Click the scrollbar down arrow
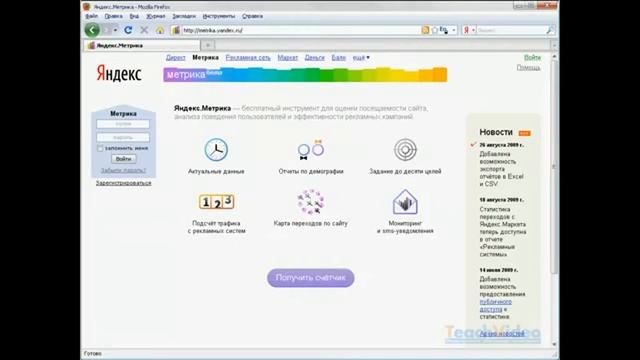The height and width of the screenshot is (360, 640). click(x=554, y=344)
